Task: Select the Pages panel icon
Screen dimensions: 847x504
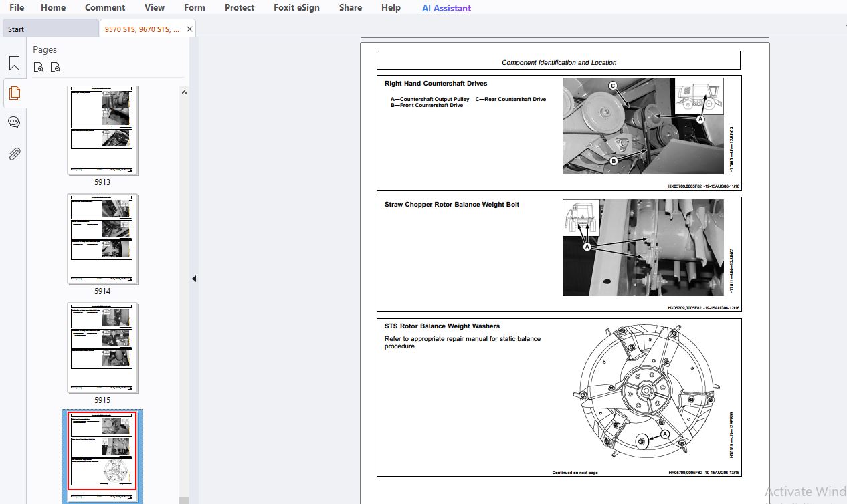Action: click(14, 93)
